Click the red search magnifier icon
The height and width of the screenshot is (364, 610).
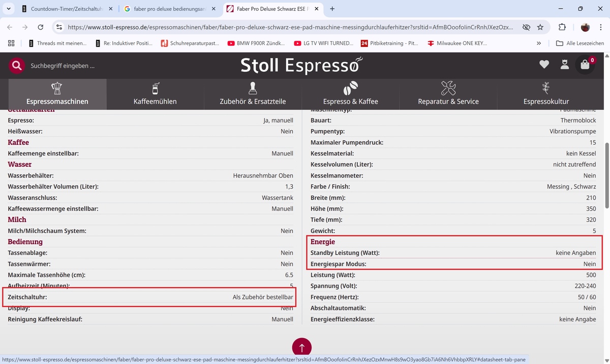tap(17, 66)
